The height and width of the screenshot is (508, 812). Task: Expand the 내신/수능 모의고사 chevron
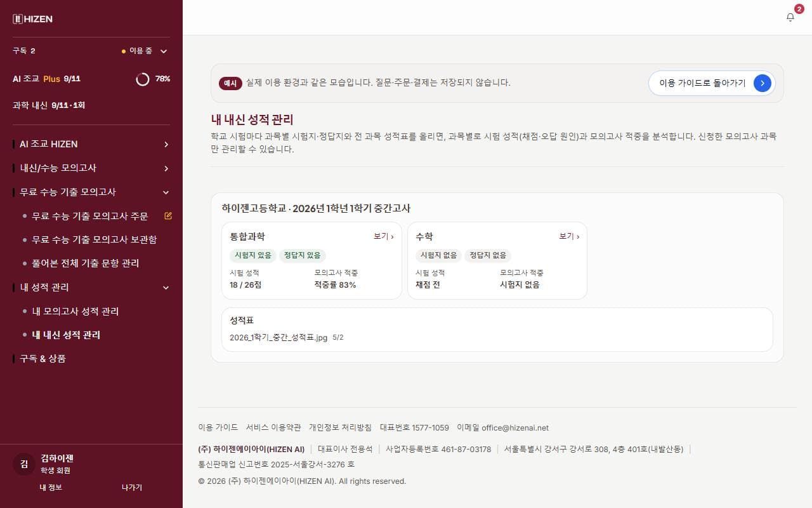tap(166, 168)
